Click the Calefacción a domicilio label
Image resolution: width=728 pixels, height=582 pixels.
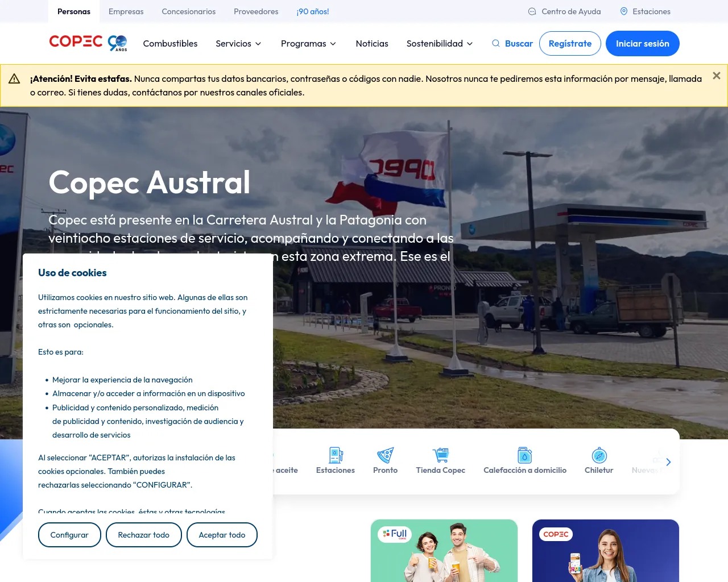pyautogui.click(x=525, y=471)
